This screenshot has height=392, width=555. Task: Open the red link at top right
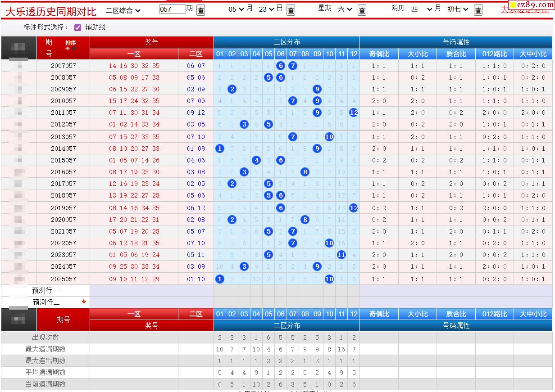[x=525, y=9]
